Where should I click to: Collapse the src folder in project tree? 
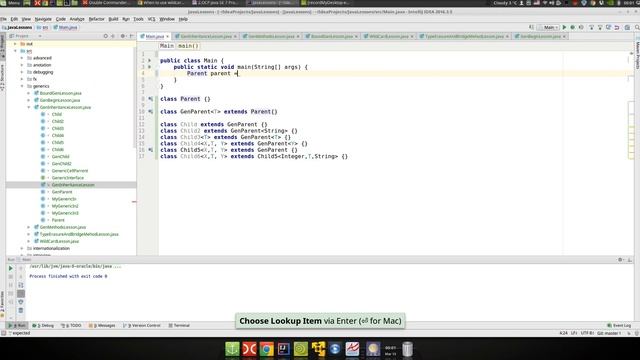16,51
